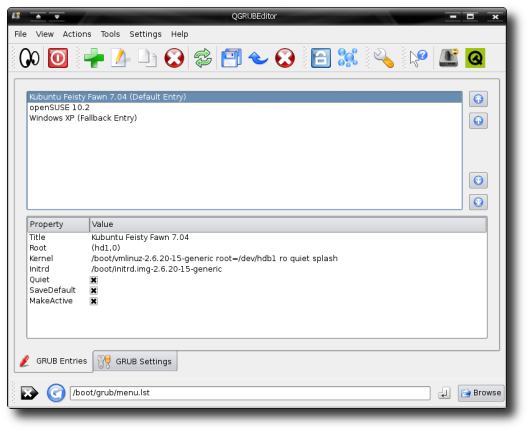Move entry to top with first up arrow
The height and width of the screenshot is (432, 530).
478,99
